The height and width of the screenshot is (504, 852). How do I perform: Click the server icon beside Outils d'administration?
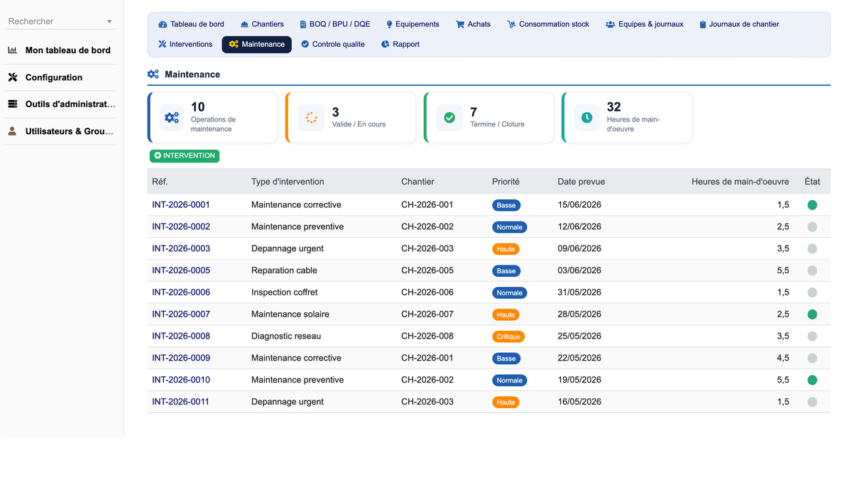(12, 104)
